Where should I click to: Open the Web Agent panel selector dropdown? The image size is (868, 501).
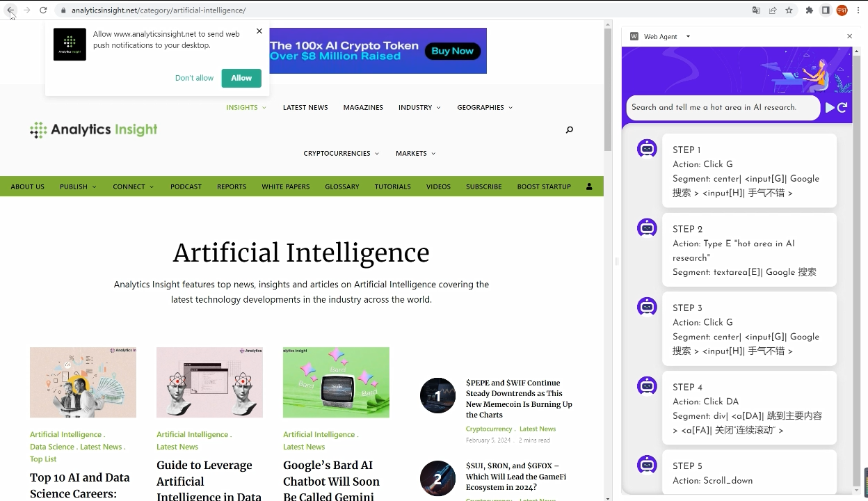(688, 36)
